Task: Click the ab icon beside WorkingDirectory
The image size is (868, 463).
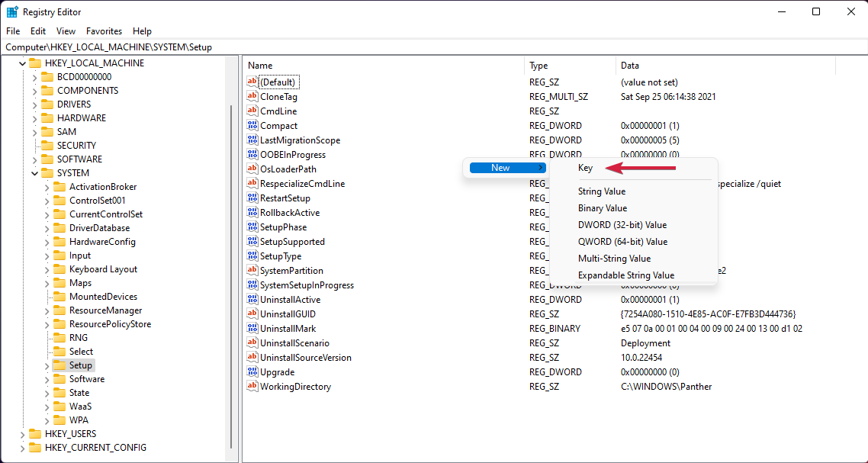Action: (x=252, y=387)
